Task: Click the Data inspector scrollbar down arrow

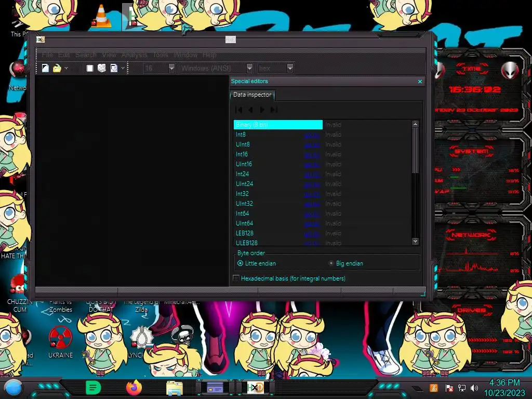Action: [x=415, y=241]
